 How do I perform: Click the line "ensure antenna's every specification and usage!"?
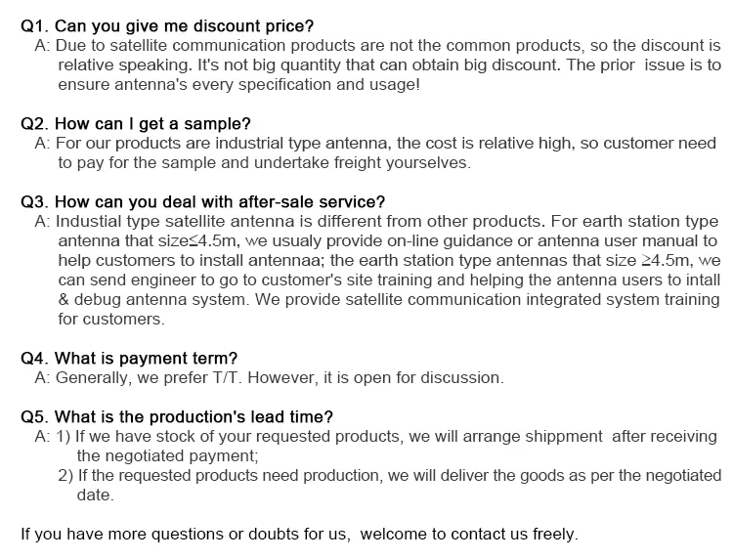(x=239, y=85)
